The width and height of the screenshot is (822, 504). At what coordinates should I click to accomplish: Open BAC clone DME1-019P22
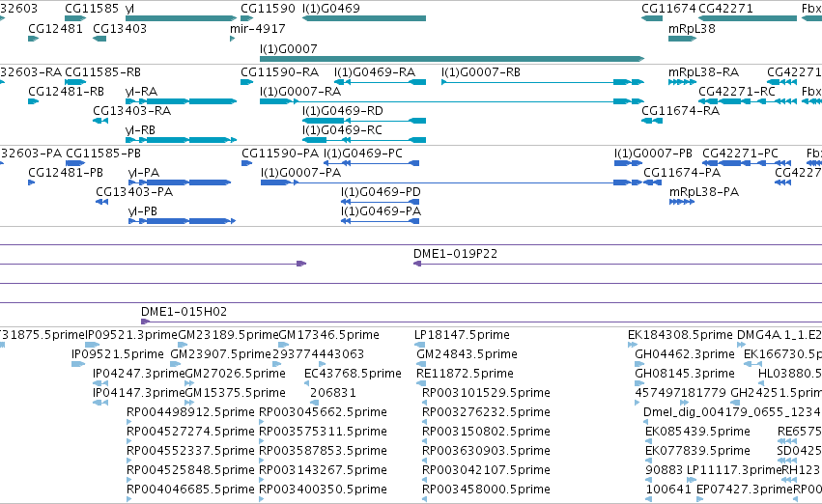click(455, 254)
